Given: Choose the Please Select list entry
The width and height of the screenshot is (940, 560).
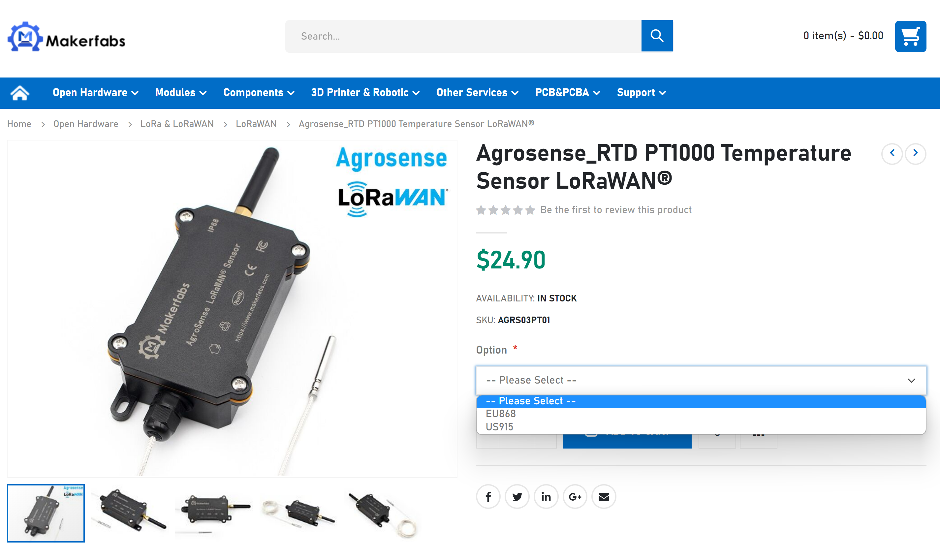Looking at the screenshot, I should tap(701, 401).
